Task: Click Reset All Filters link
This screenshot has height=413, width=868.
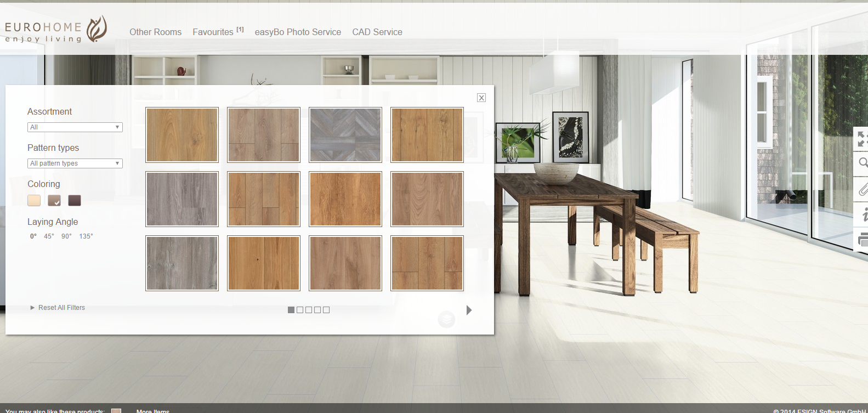Action: click(x=61, y=308)
